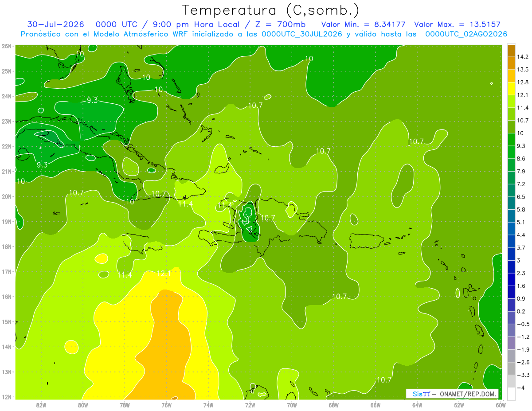
Task: Click the "15N" latitude axis label
Action: [7, 321]
